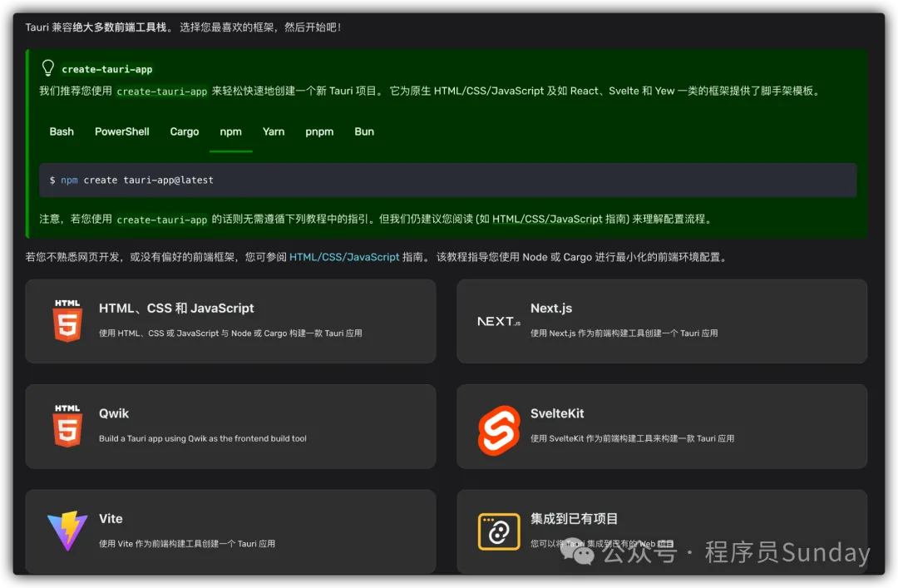
Task: Switch to the Bash tab
Action: [x=62, y=131]
